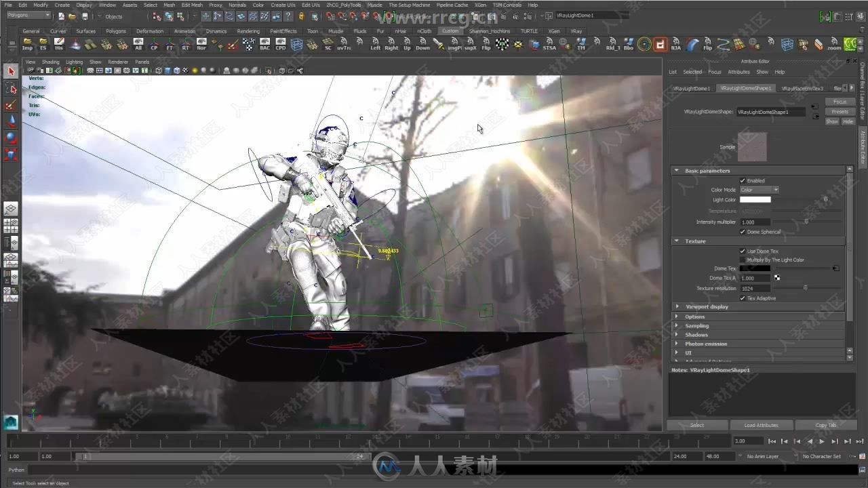
Task: Click the Dome Tex black swatch
Action: pyautogui.click(x=755, y=268)
